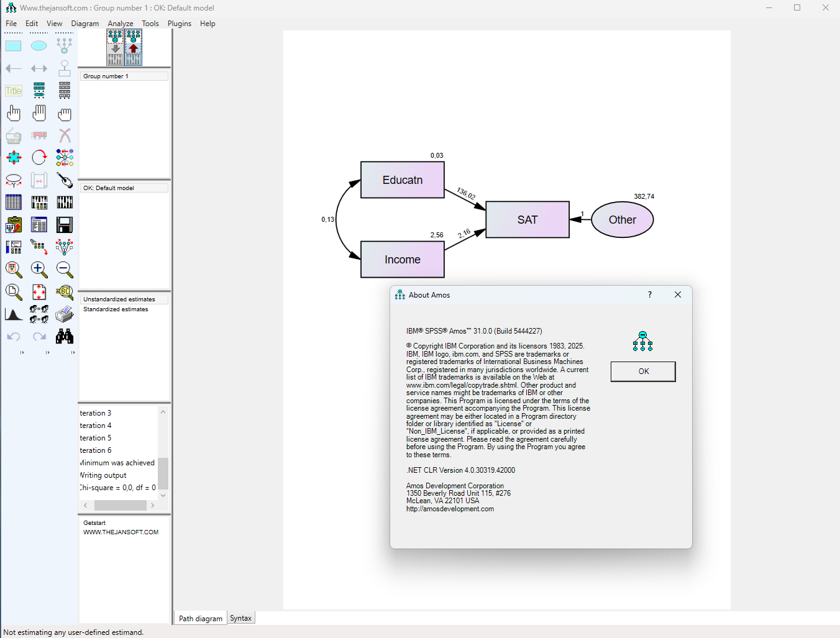
Task: Select Group number 1 in groups panel
Action: pos(124,76)
